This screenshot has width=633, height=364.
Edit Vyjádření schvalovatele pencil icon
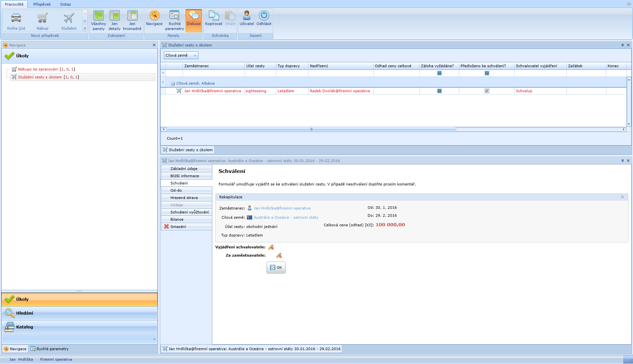tap(271, 247)
